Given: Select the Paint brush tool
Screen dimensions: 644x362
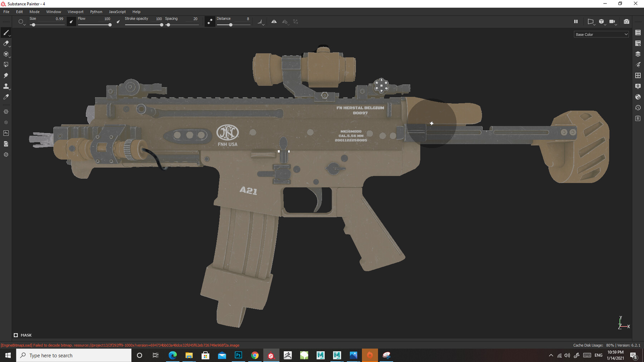Looking at the screenshot, I should click(6, 33).
